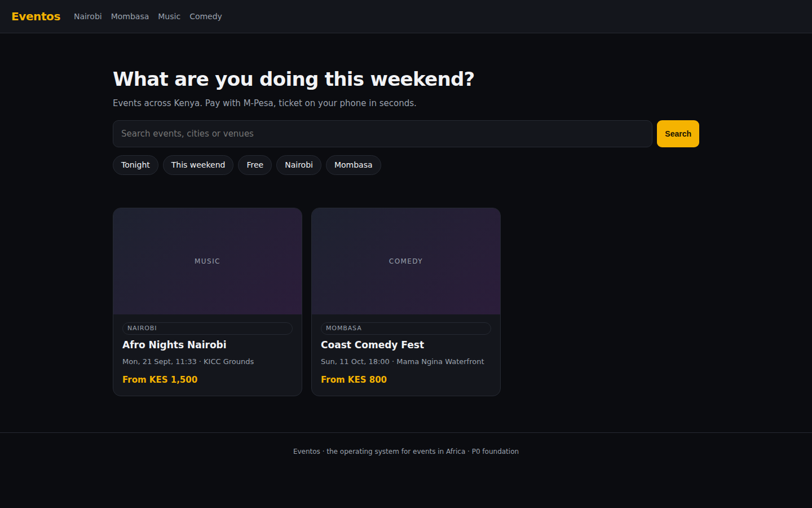812x508 pixels.
Task: Open the Eventos home logo link
Action: [36, 16]
